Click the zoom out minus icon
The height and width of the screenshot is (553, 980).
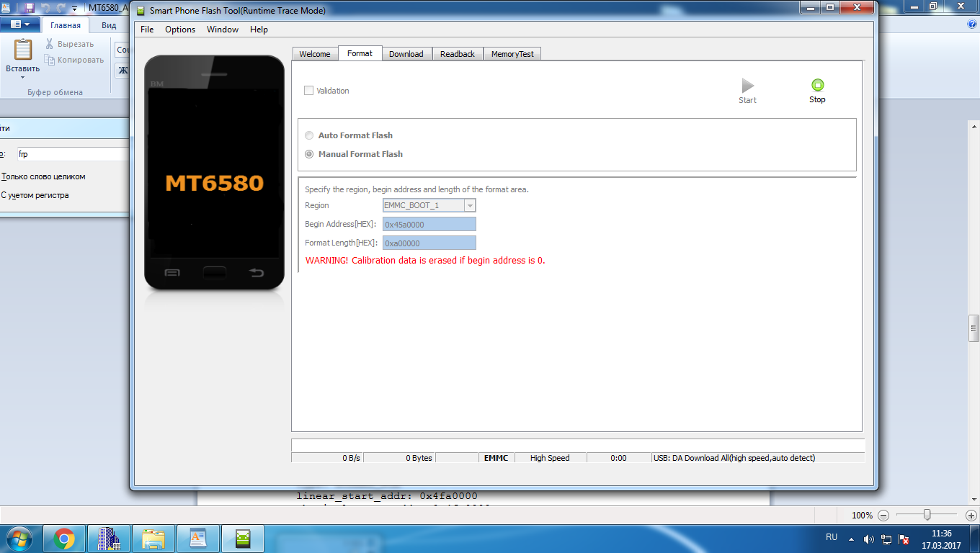tap(883, 515)
